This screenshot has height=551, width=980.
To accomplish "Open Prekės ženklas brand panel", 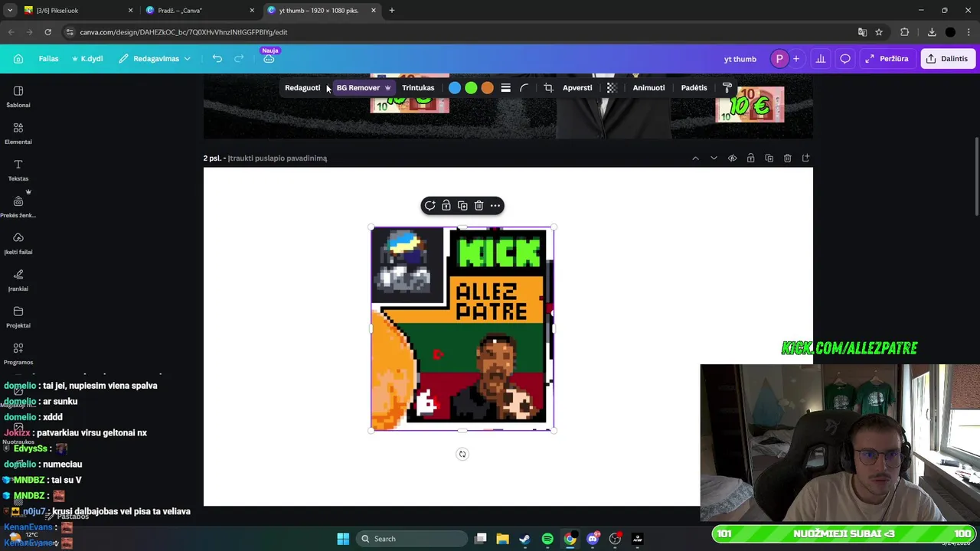I will [18, 207].
